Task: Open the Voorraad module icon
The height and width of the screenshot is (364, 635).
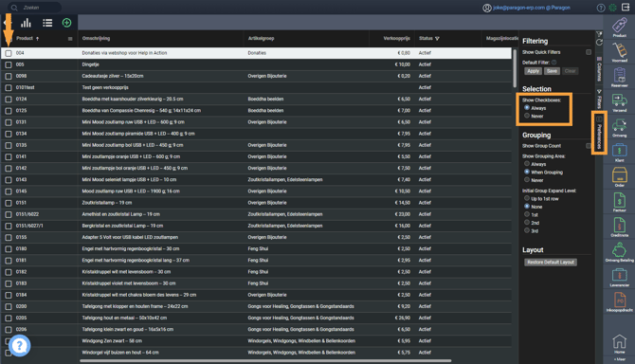Action: tap(619, 53)
